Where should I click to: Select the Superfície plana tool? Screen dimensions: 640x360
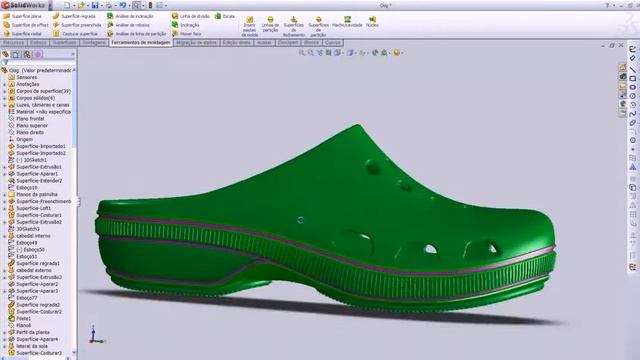(22, 16)
